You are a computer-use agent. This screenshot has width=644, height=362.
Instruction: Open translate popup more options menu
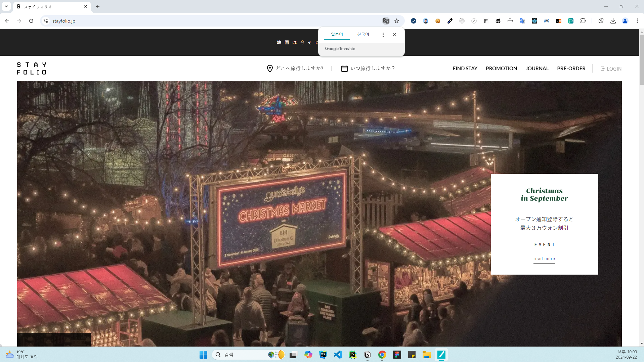coord(383,35)
